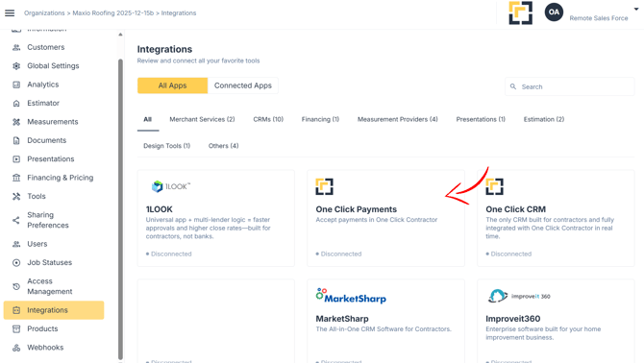
Task: Select the All category tab
Action: coord(147,119)
